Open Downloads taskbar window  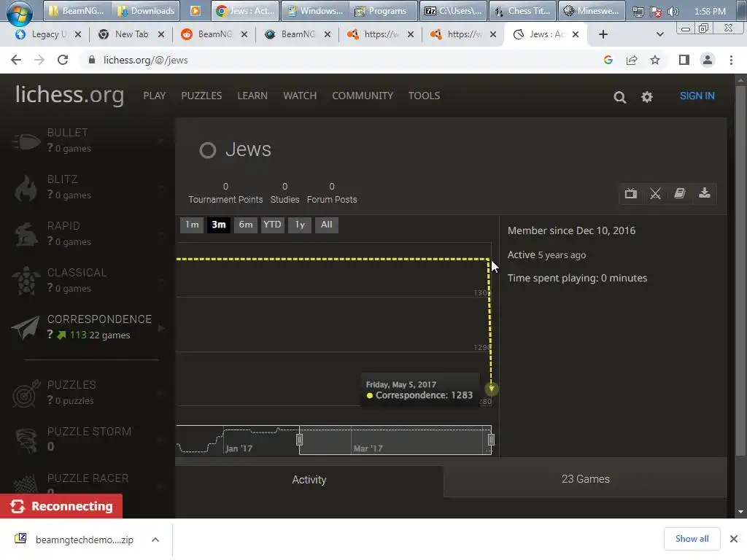tap(146, 11)
